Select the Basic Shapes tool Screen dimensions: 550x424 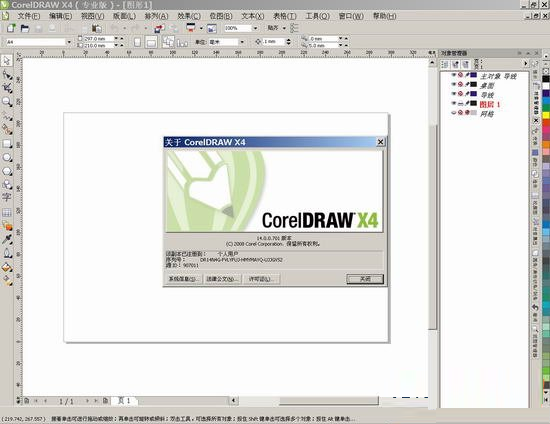click(7, 185)
